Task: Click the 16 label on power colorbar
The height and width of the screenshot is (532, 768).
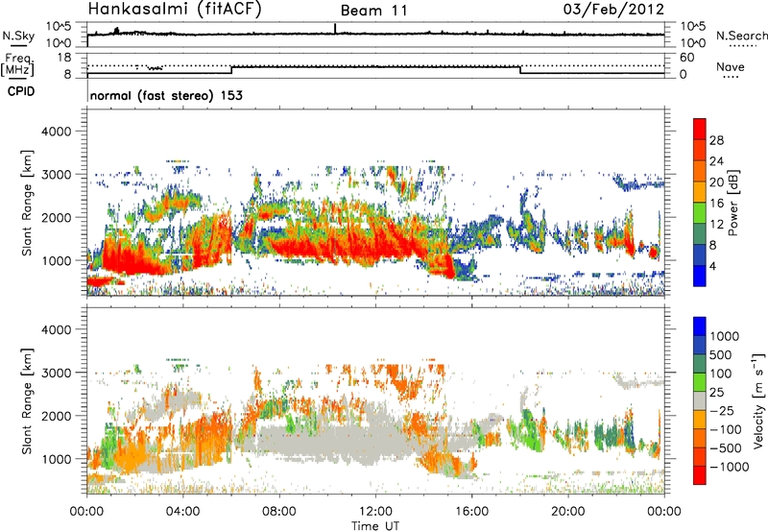Action: [716, 204]
